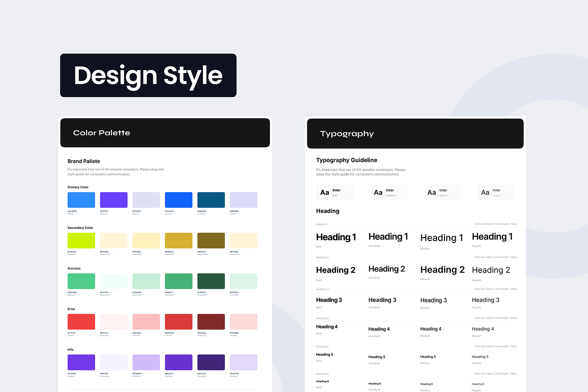
Task: Pick the Surface cream swatch in Secondary Color row
Action: [x=114, y=241]
